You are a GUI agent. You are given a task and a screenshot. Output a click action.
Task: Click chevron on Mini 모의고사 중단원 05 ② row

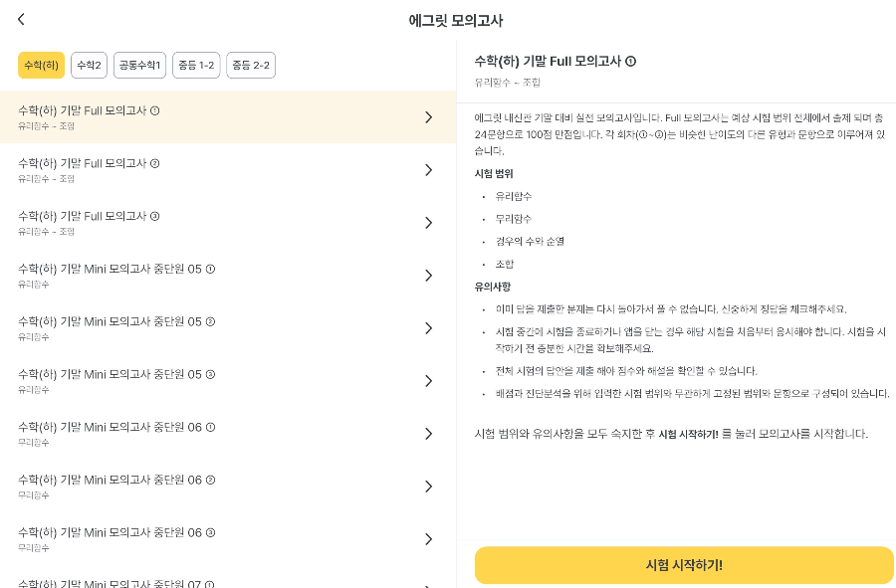[x=428, y=327]
